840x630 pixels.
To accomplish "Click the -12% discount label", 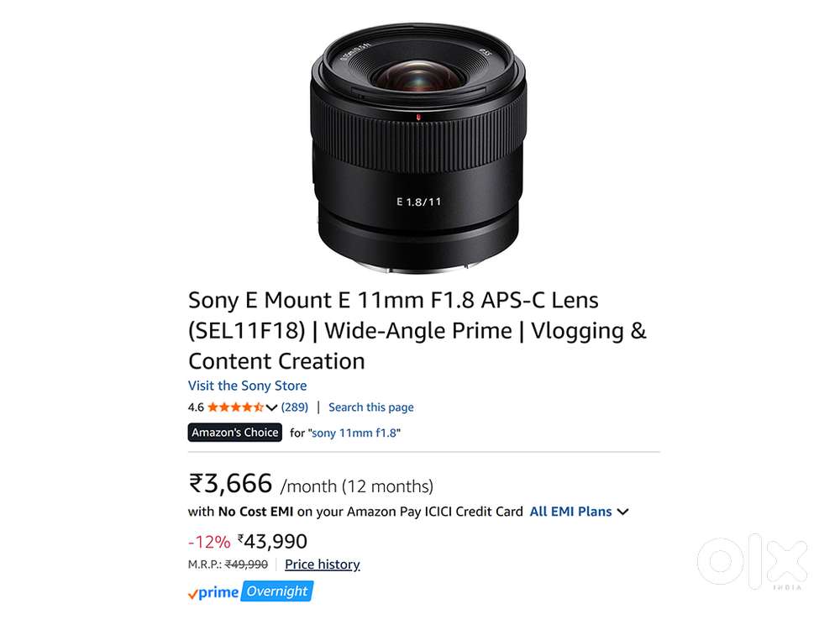I will [x=208, y=542].
